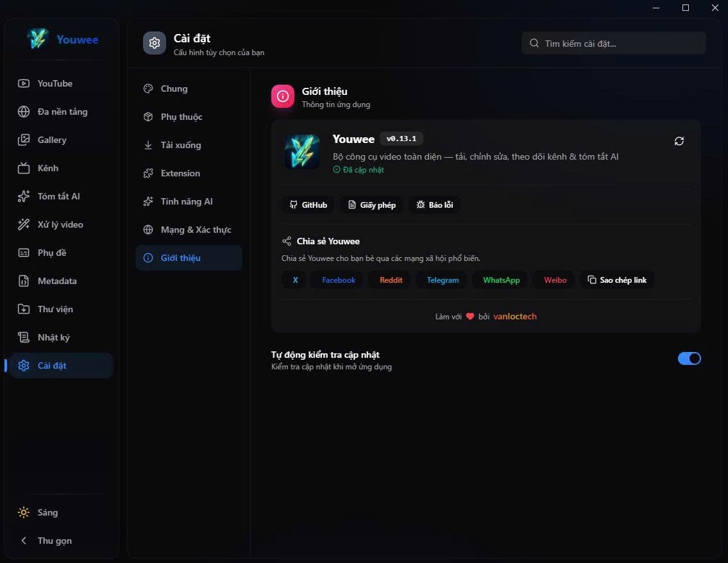
Task: Click the gear icon next to Cài đặt in sidebar
Action: click(x=24, y=366)
